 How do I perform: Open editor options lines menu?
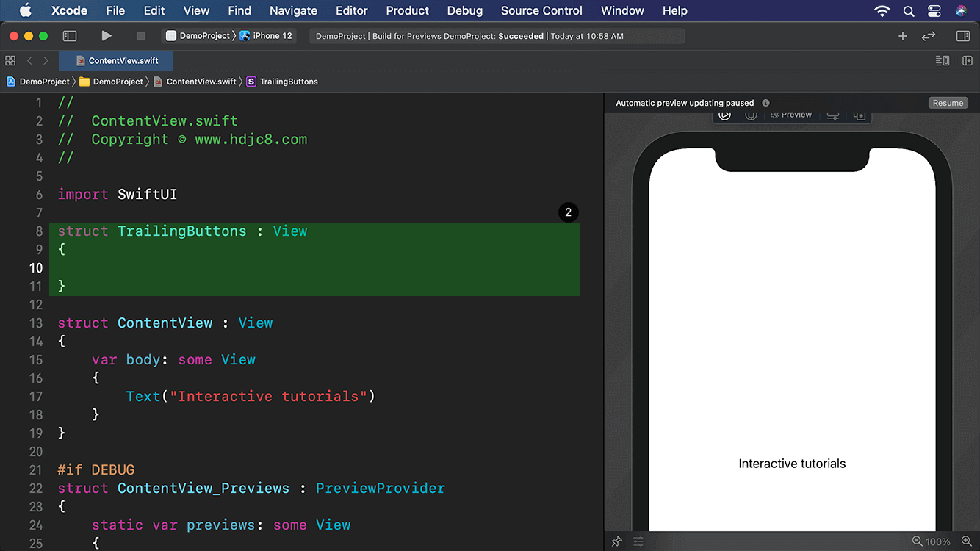tap(943, 60)
